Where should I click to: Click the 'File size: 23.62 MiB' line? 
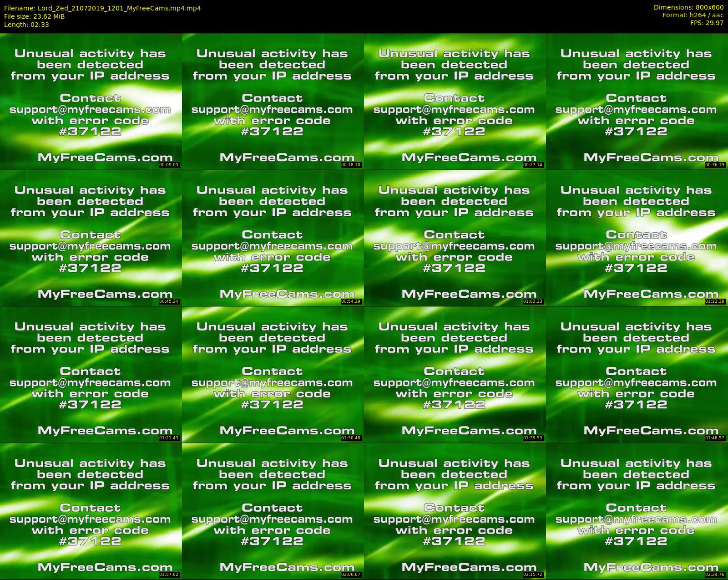point(35,16)
